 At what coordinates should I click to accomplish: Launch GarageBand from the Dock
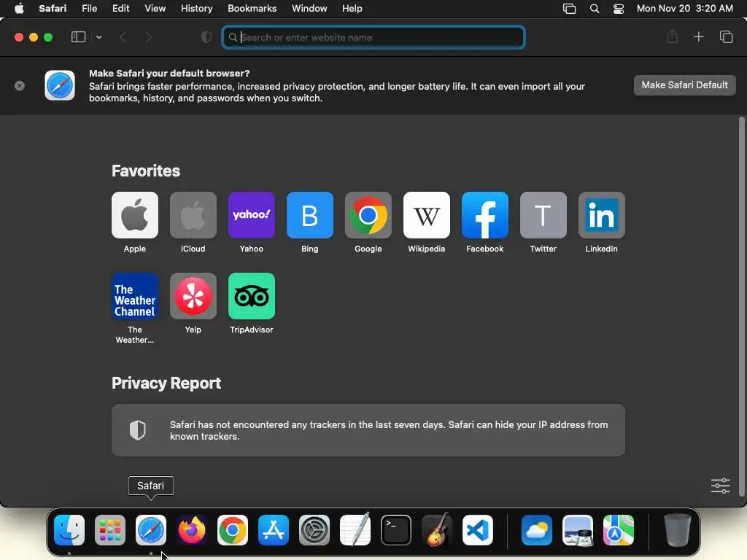tap(436, 529)
